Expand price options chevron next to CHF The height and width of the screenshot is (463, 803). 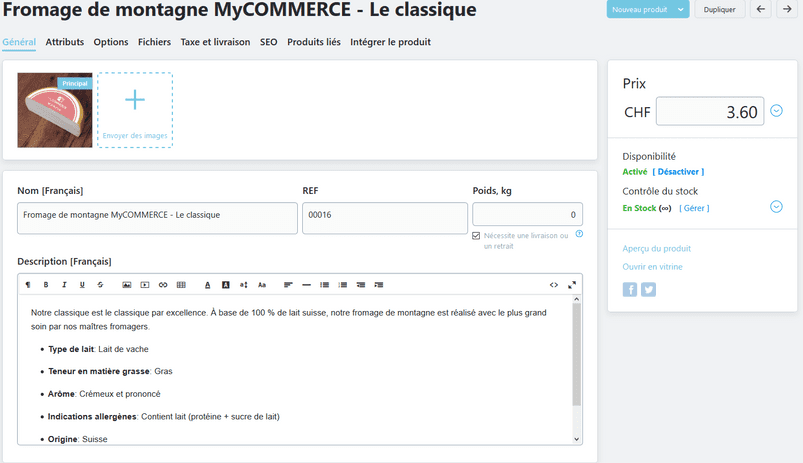(776, 111)
